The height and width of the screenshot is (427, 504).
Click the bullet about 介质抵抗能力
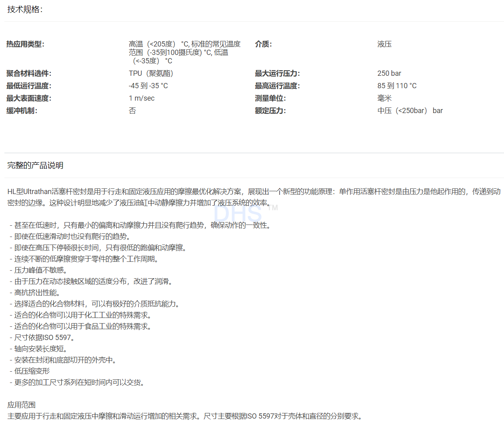coord(96,304)
